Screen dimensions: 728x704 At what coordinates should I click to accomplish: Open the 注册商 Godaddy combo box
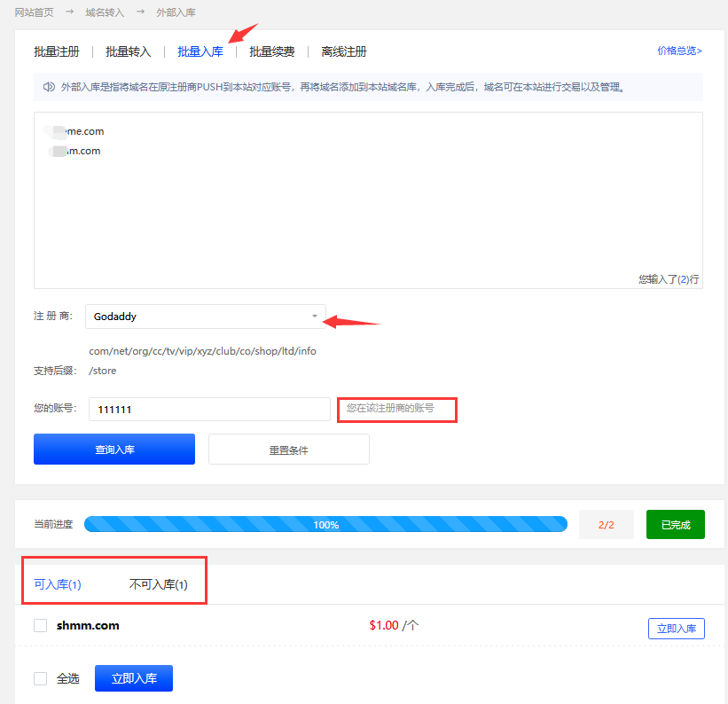coord(205,317)
